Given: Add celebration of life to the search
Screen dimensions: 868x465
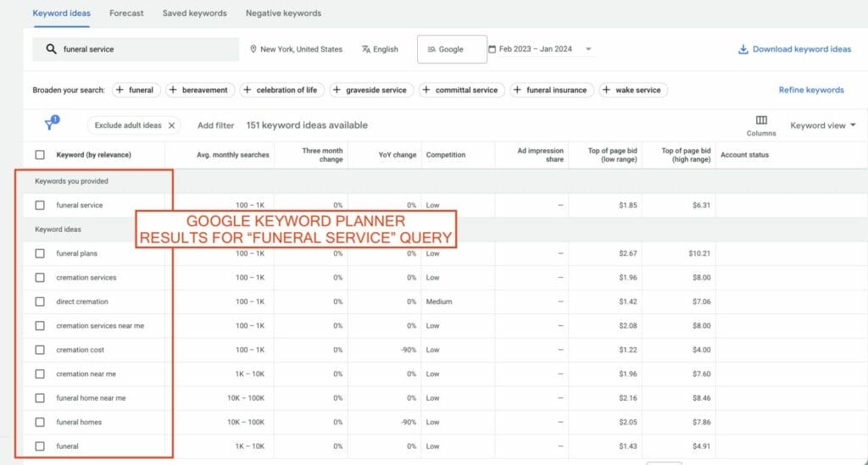Looking at the screenshot, I should (283, 90).
